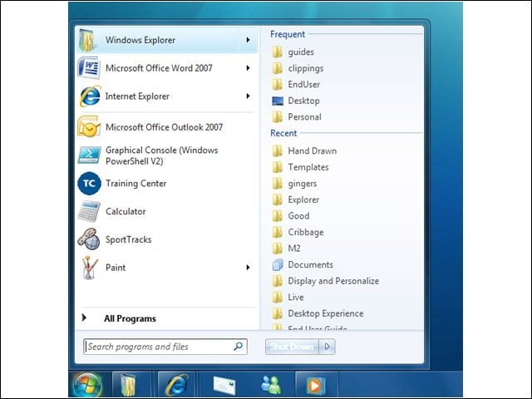Click the guides folder icon
Image resolution: width=532 pixels, height=399 pixels.
pos(278,52)
